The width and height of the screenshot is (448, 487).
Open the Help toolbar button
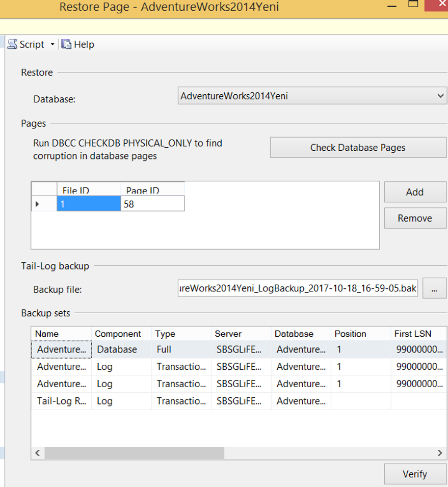coord(77,44)
